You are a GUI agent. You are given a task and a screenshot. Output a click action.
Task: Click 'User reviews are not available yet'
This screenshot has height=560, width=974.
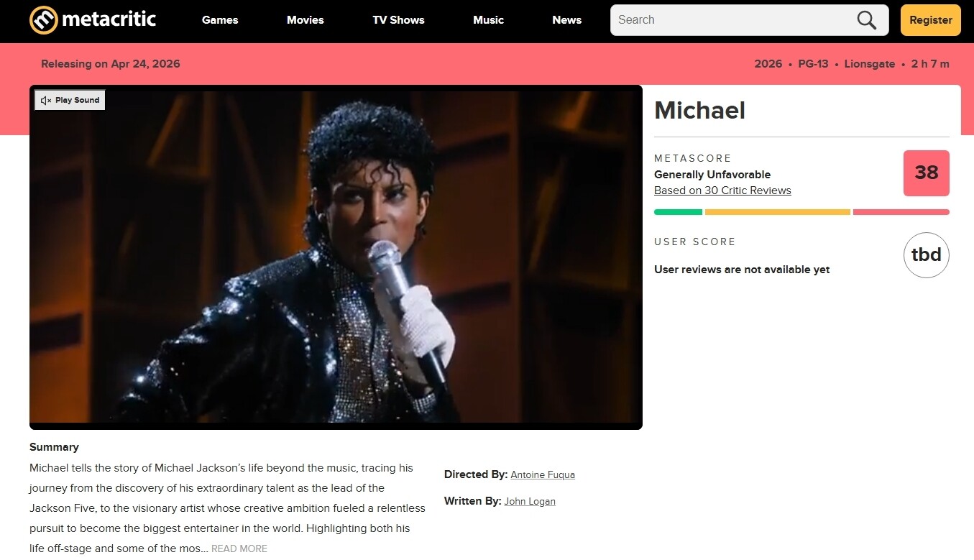tap(742, 270)
